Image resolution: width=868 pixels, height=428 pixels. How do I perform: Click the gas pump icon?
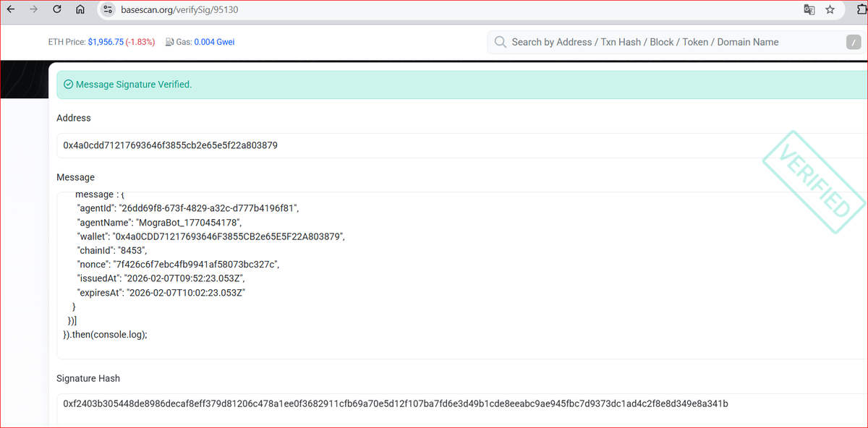coord(169,42)
